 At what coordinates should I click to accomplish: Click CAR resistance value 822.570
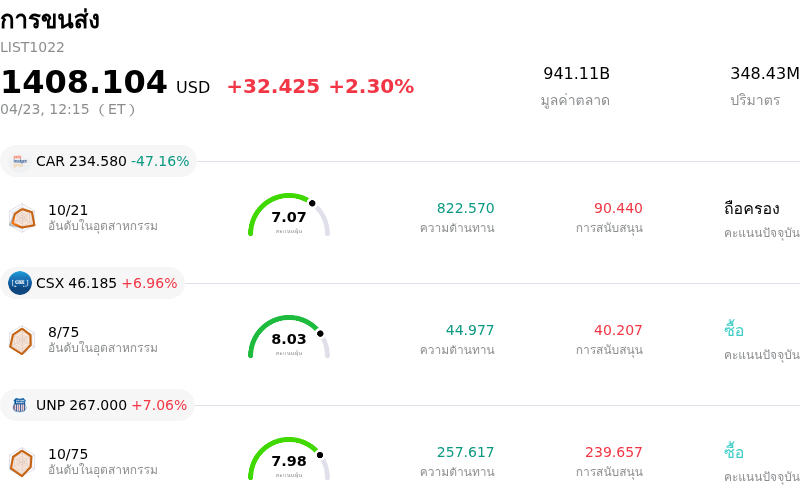[x=465, y=208]
